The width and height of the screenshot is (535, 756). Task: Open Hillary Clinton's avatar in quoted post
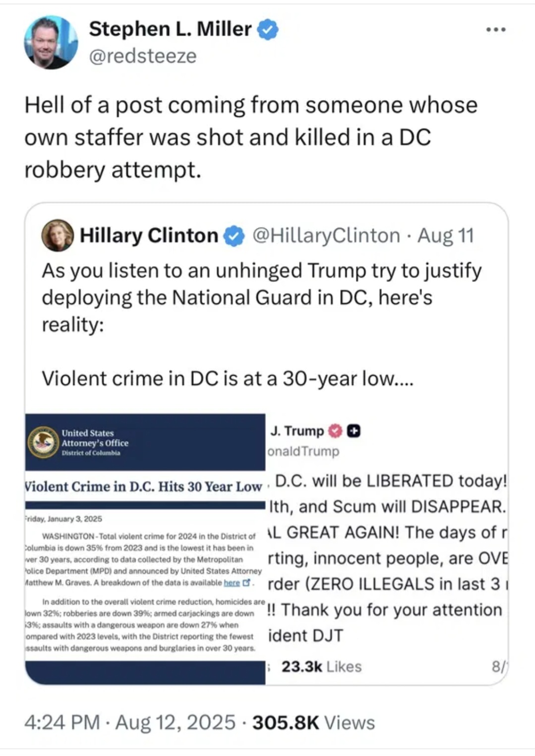(58, 235)
